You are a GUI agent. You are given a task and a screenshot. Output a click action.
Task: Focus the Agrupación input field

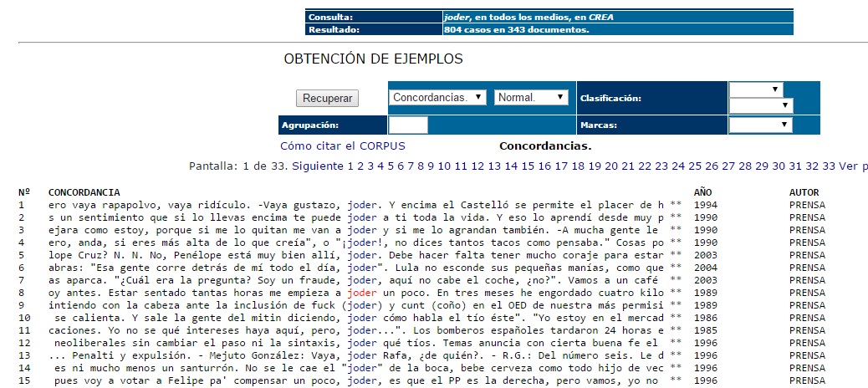point(408,125)
